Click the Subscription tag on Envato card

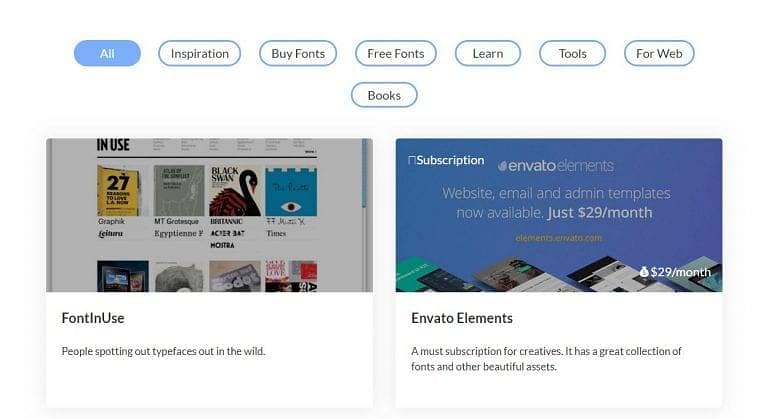pyautogui.click(x=446, y=160)
